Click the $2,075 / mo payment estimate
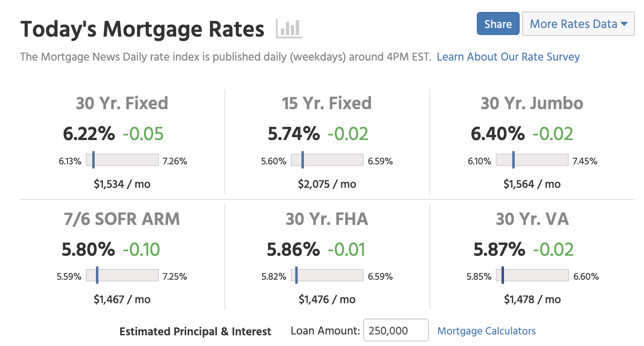The width and height of the screenshot is (644, 346). coord(327,184)
